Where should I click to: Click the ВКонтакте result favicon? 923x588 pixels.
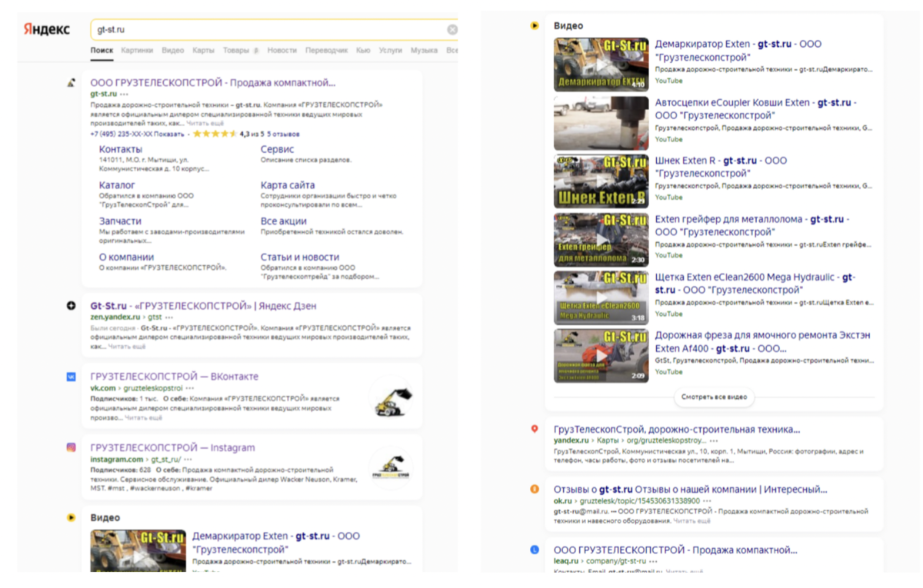click(x=72, y=377)
